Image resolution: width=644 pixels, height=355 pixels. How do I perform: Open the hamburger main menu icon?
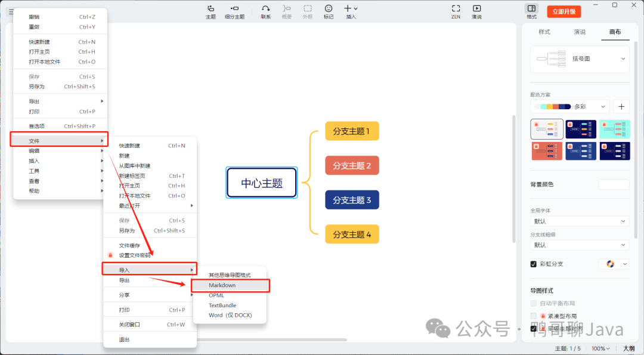coord(11,12)
